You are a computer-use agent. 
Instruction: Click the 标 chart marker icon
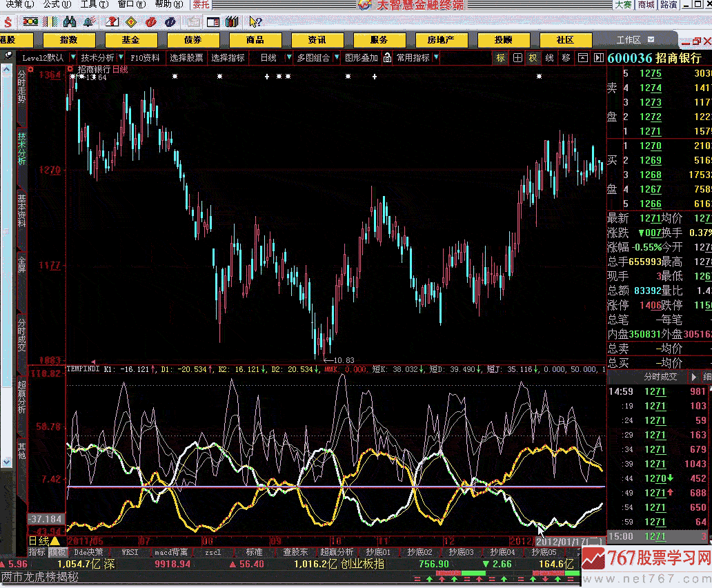tap(500, 58)
